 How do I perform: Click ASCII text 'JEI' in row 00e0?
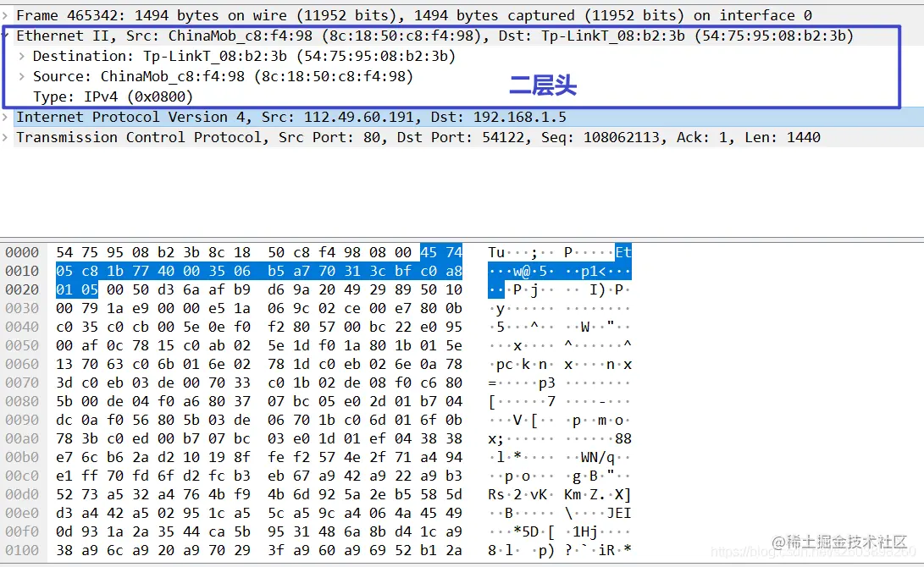[619, 514]
